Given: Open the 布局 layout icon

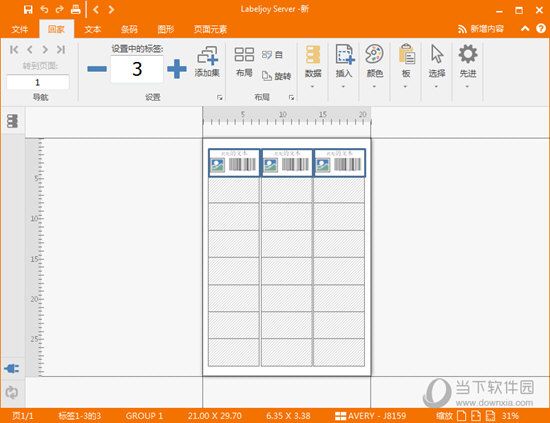Looking at the screenshot, I should [x=244, y=62].
